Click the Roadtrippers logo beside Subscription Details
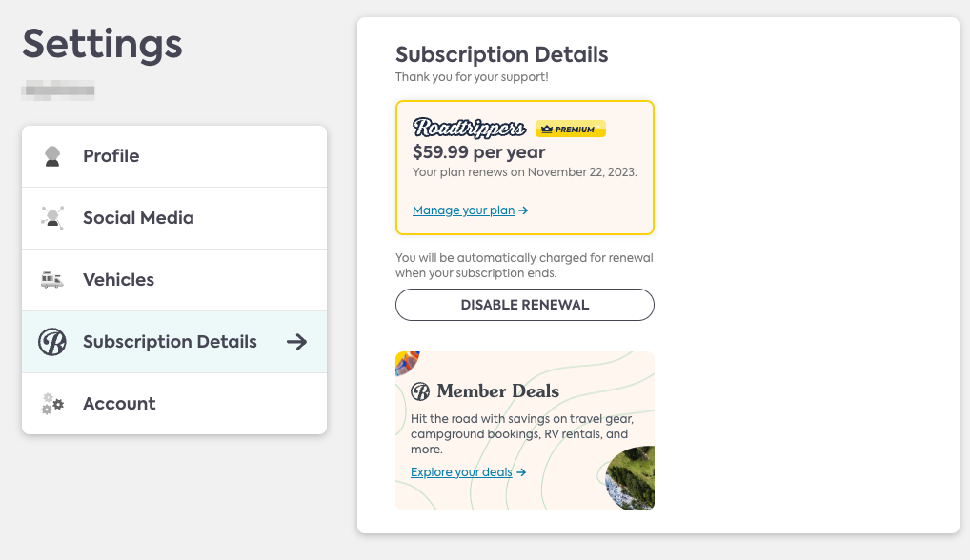970x560 pixels. coord(52,342)
